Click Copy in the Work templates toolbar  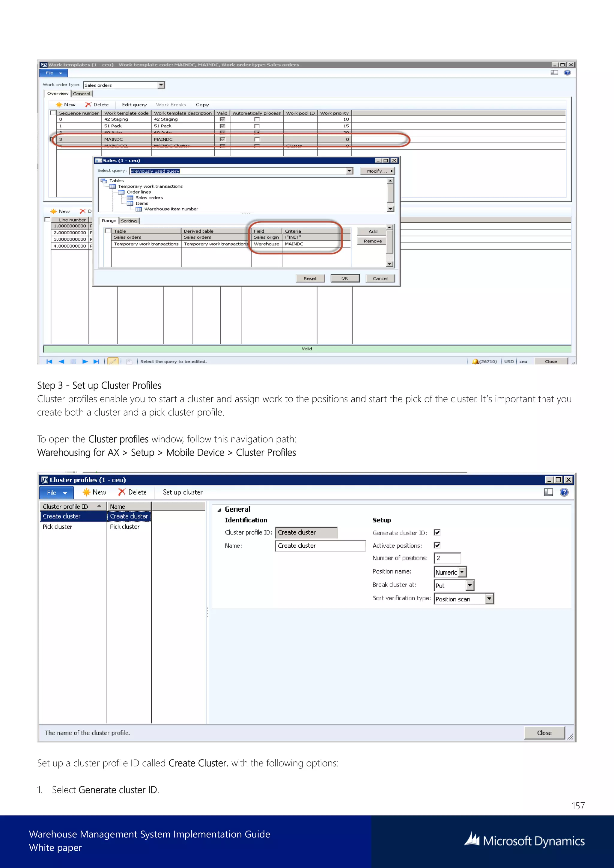click(x=202, y=105)
